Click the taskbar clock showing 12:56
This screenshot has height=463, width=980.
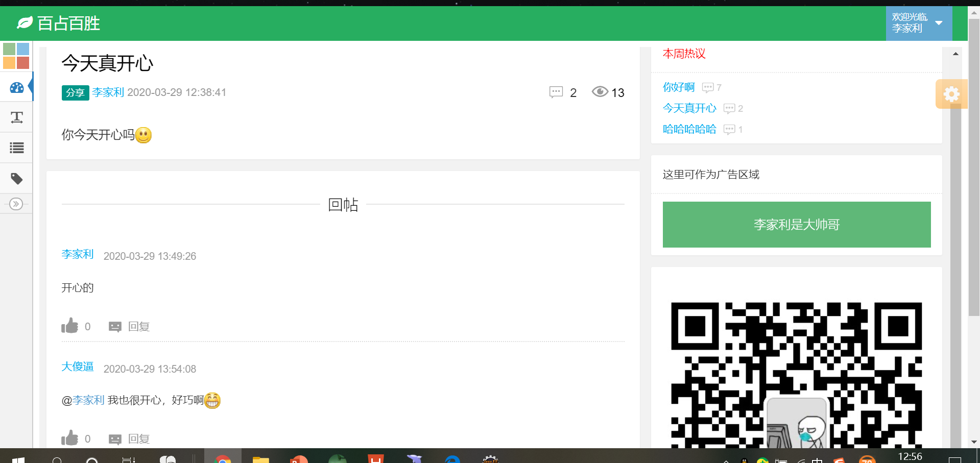tap(910, 456)
